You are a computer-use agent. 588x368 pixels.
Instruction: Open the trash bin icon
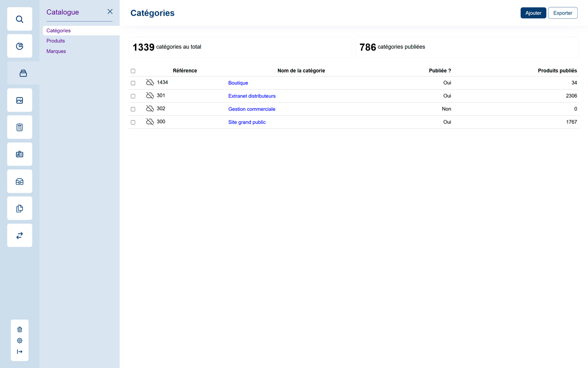click(20, 329)
